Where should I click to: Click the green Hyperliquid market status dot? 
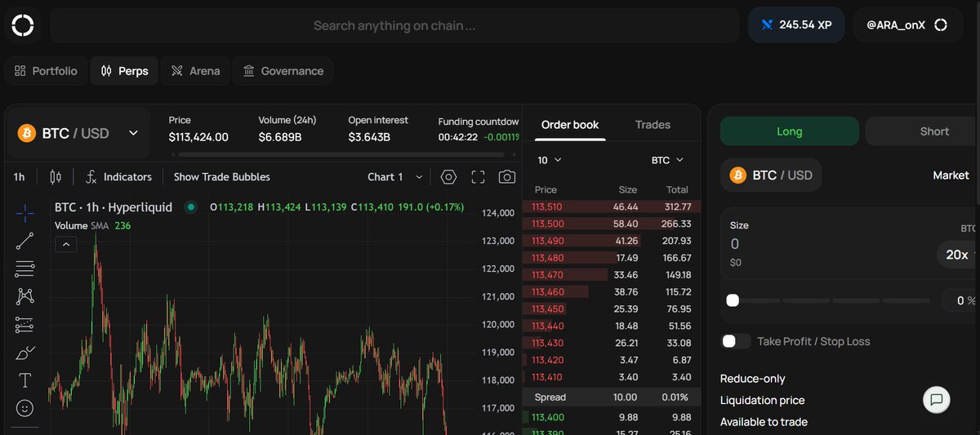(x=191, y=207)
